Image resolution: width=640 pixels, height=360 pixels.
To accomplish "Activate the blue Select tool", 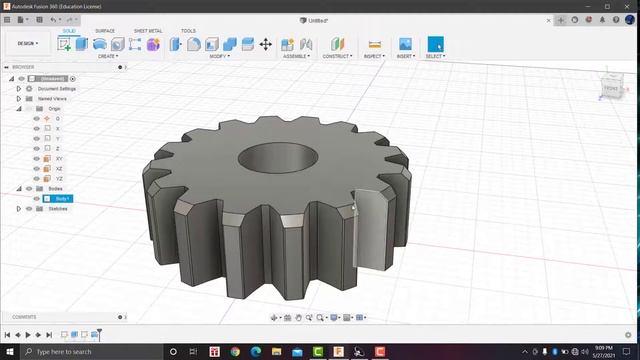I will point(436,44).
